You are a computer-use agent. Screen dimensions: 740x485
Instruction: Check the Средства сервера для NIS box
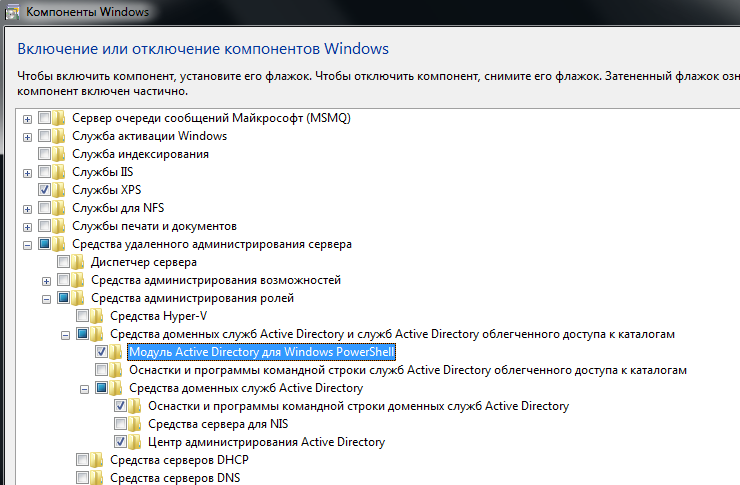coord(121,424)
